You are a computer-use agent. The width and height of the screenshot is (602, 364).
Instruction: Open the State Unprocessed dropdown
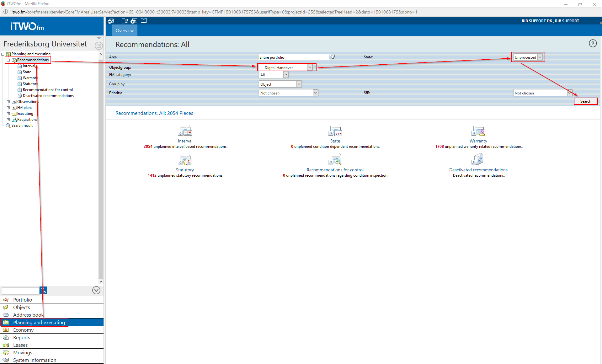point(540,57)
